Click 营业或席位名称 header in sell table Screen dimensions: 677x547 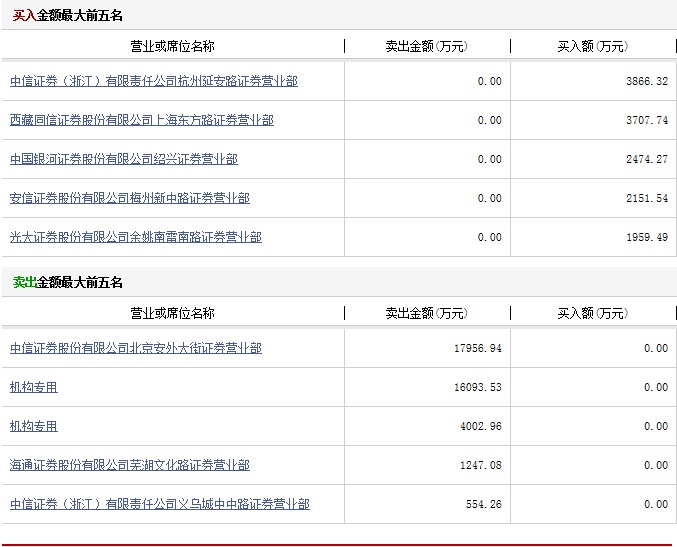pos(173,313)
